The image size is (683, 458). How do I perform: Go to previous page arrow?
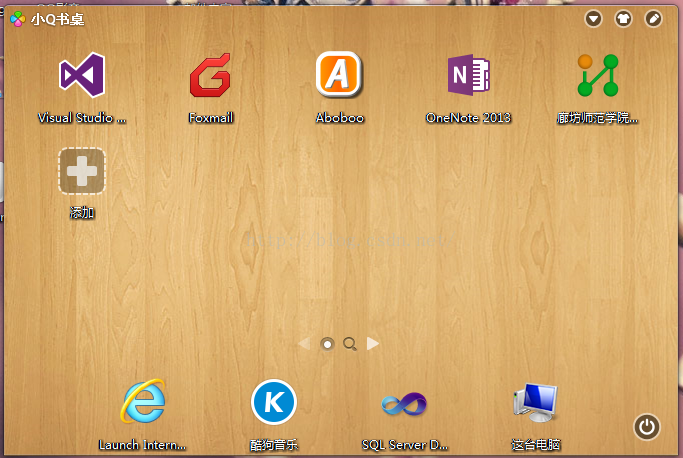(304, 343)
